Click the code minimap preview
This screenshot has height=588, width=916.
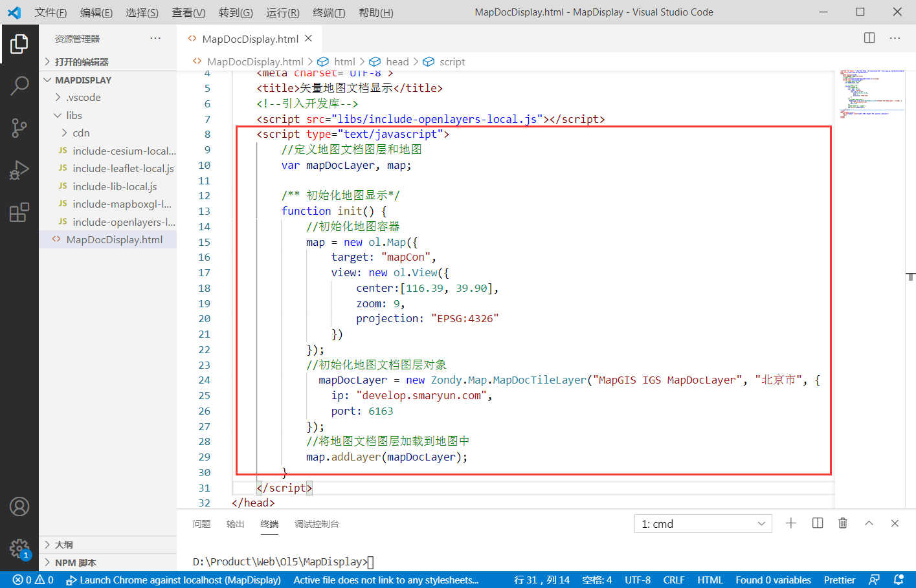tap(871, 94)
